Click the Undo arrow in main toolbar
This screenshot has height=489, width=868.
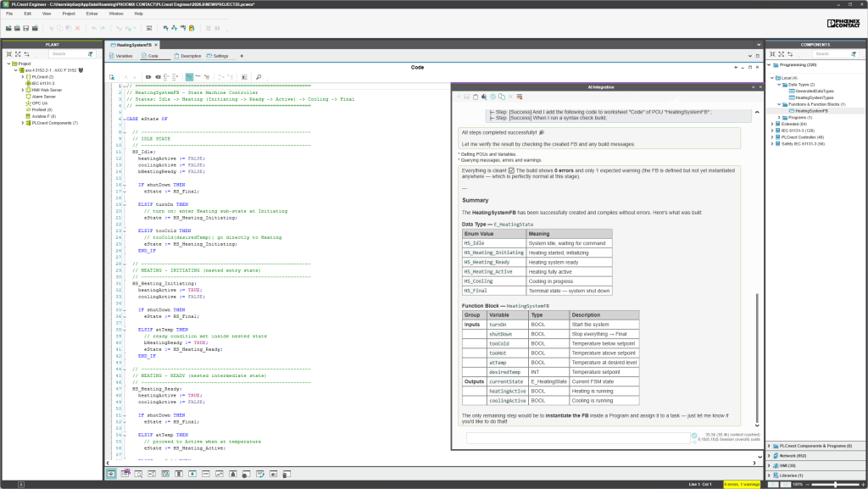94,28
